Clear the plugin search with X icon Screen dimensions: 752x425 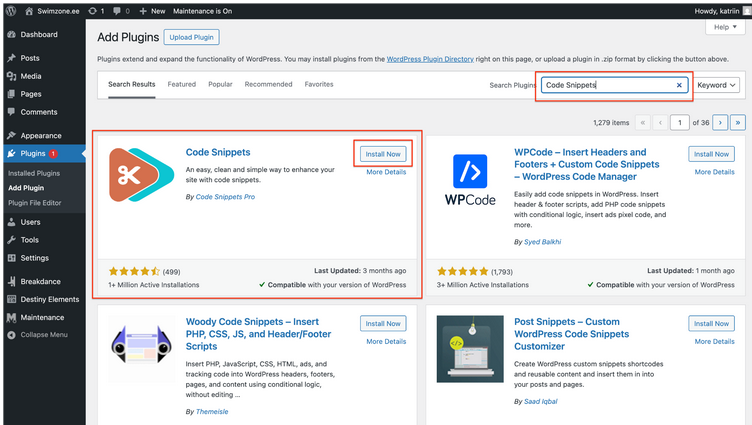679,85
